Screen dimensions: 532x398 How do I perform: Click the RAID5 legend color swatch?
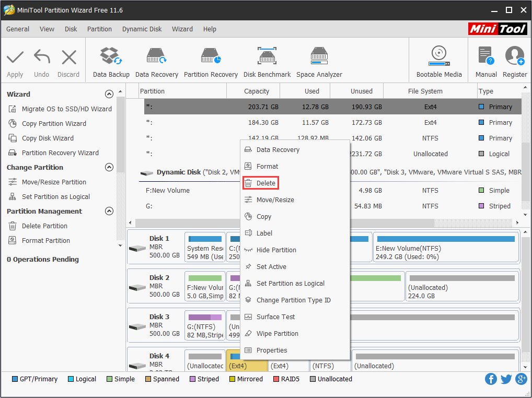(x=275, y=379)
